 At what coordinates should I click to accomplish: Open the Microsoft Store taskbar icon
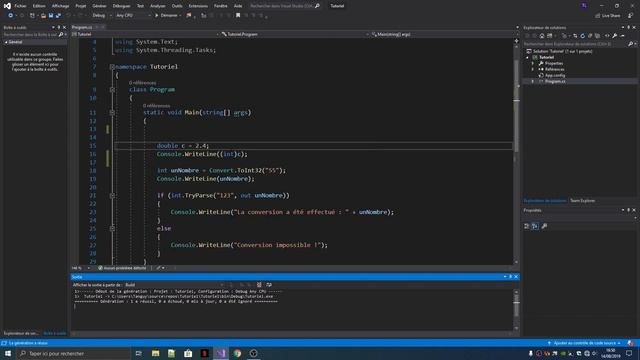[x=188, y=353]
